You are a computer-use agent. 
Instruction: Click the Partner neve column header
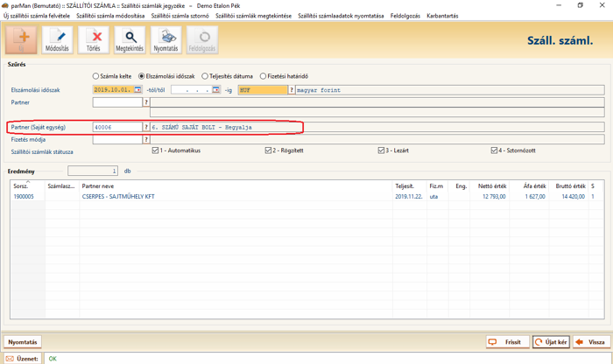[x=236, y=185]
